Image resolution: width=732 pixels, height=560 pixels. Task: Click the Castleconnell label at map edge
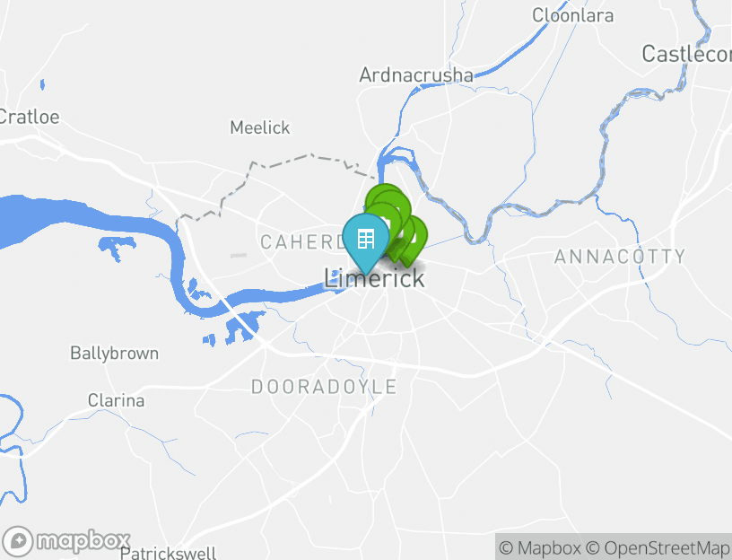tap(687, 54)
